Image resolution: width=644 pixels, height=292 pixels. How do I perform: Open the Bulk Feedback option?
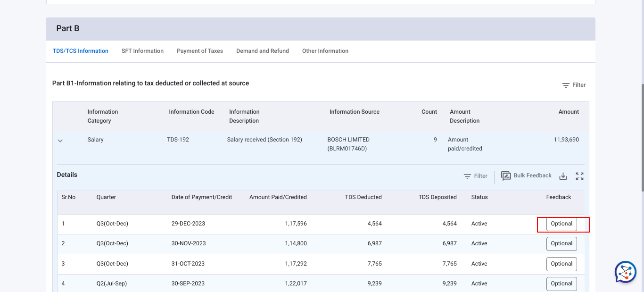pos(526,176)
